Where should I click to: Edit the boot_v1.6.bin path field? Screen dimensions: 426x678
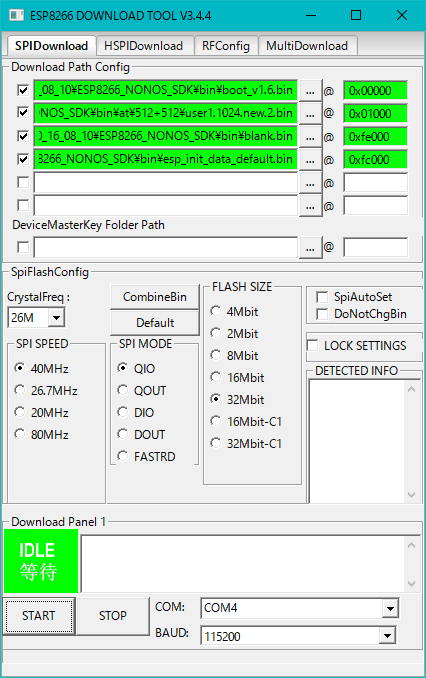(x=166, y=90)
